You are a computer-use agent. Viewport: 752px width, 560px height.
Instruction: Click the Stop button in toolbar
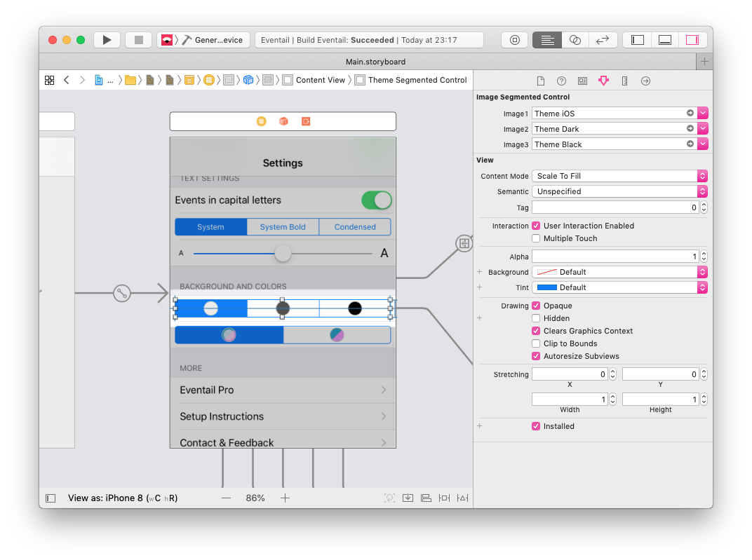[139, 40]
